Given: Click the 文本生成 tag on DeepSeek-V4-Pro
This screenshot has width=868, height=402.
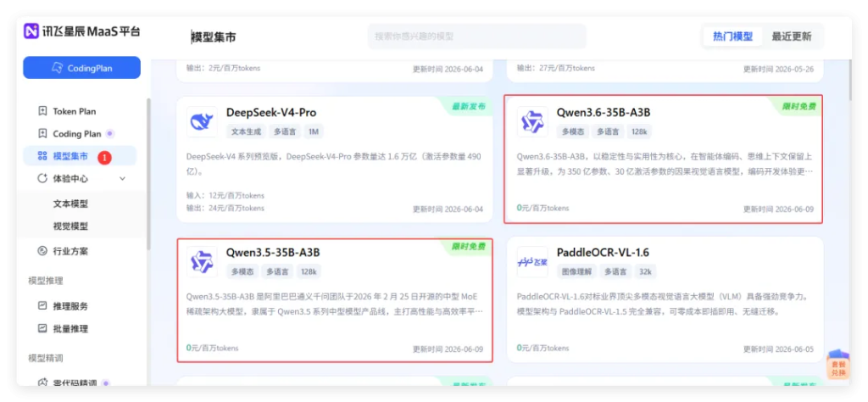Looking at the screenshot, I should tap(245, 131).
